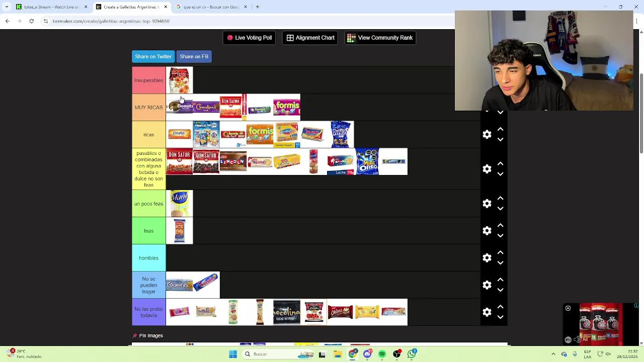Open settings gear for the 'pasables' tier row
Viewport: 644px width, 362px height.
click(487, 169)
